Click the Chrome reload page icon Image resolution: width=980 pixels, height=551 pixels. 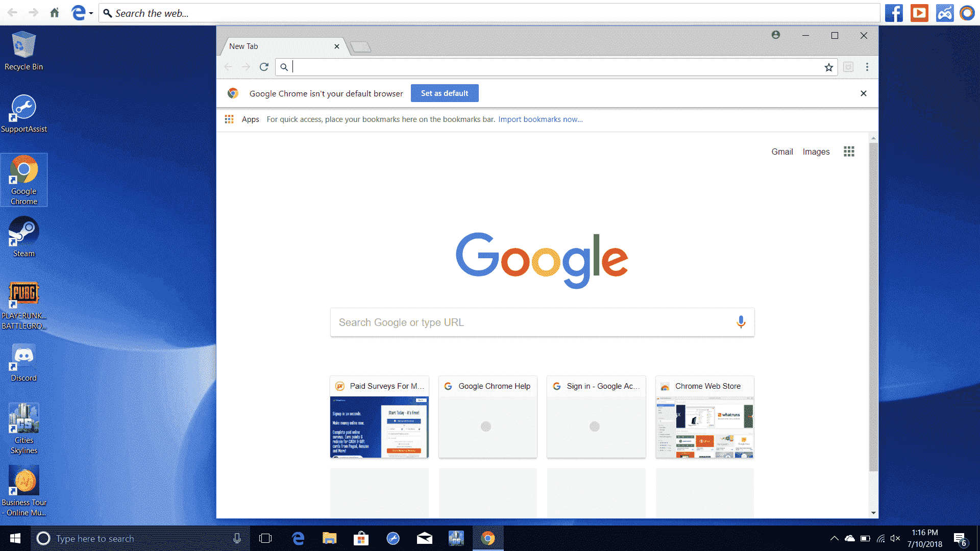click(264, 67)
